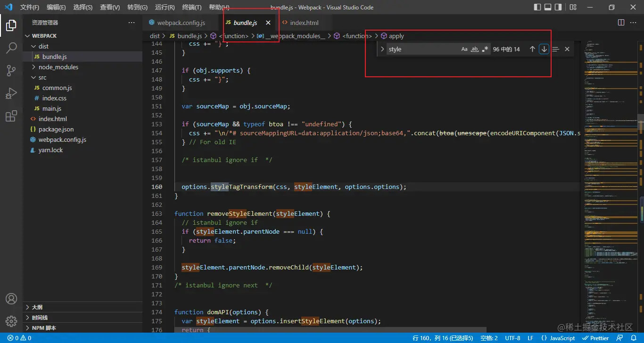Toggle Match Whole Word in find widget
The image size is (644, 343).
475,49
